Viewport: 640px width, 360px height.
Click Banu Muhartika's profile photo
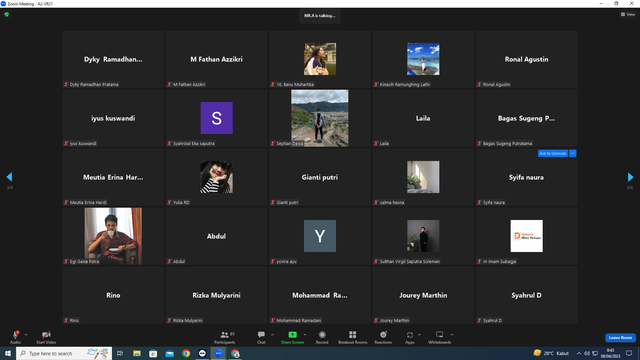coord(320,59)
